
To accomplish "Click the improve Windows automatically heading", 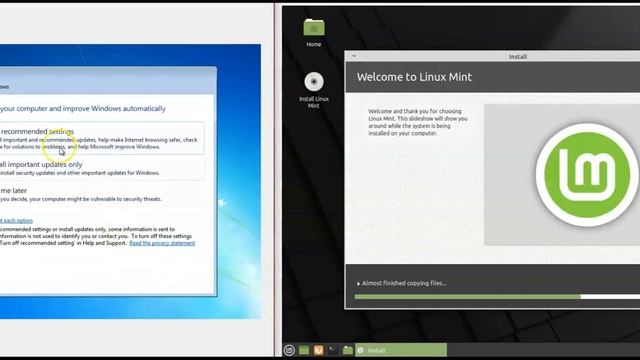I will (83, 109).
